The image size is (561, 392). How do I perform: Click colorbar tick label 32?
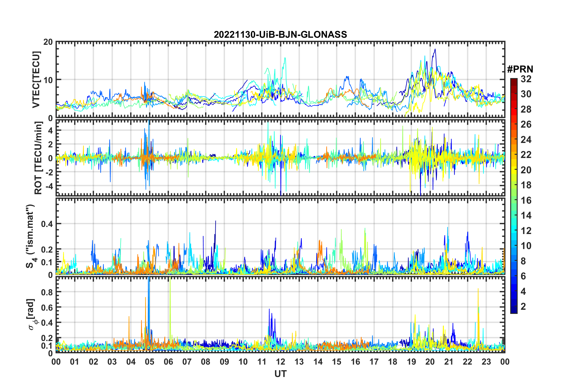pos(526,79)
